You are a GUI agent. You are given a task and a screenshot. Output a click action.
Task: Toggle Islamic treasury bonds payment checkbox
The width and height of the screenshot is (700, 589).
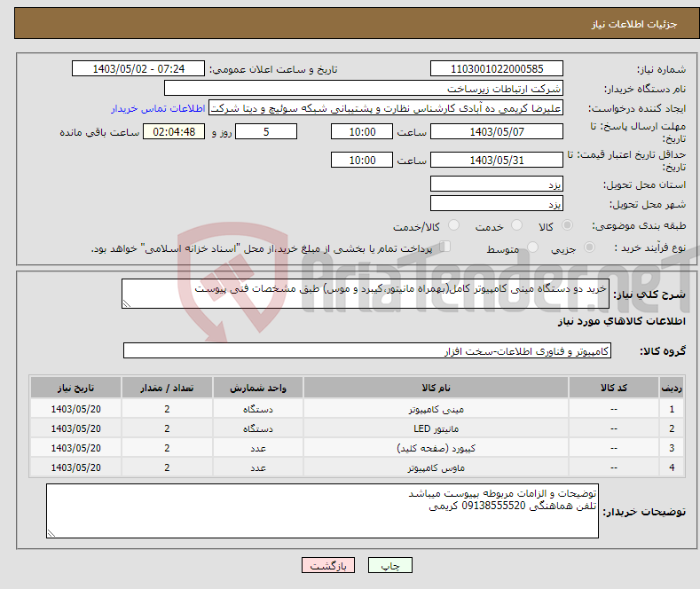(x=444, y=247)
